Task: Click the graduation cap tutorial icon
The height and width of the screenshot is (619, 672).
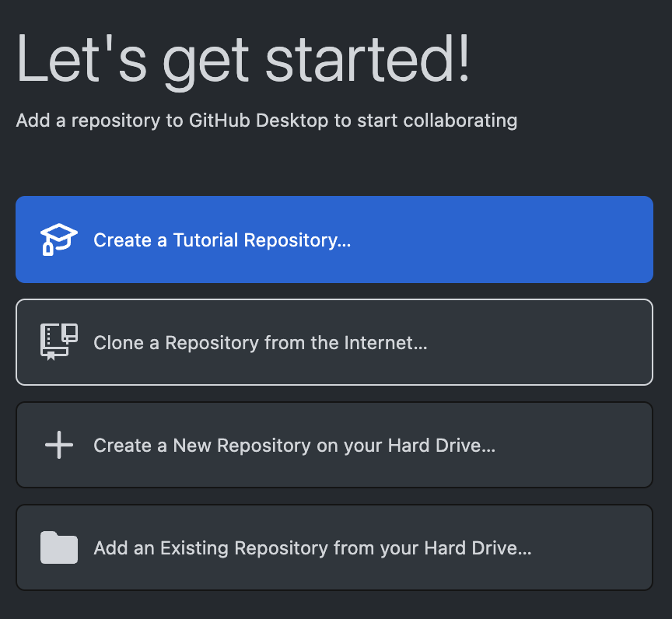Action: point(59,240)
